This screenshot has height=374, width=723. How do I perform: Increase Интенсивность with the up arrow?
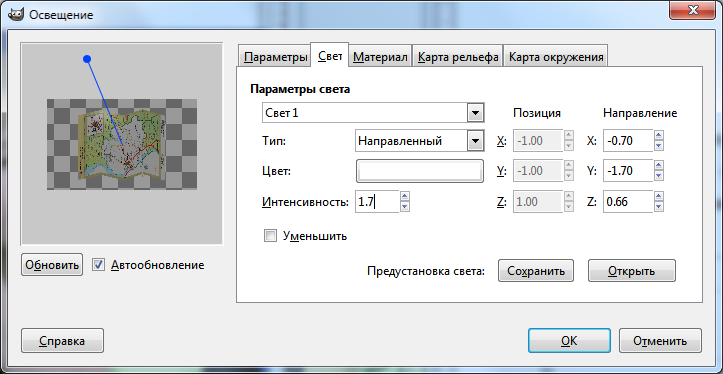click(x=405, y=196)
